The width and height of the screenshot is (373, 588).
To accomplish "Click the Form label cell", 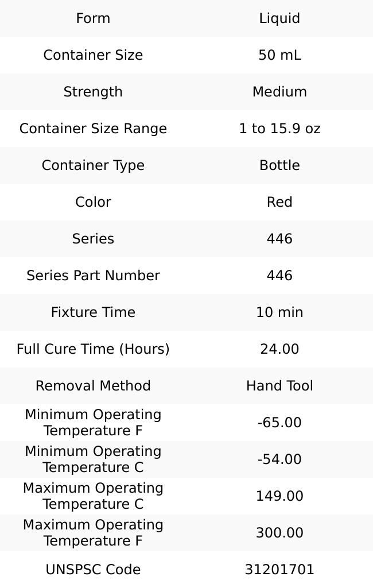I will tap(93, 18).
